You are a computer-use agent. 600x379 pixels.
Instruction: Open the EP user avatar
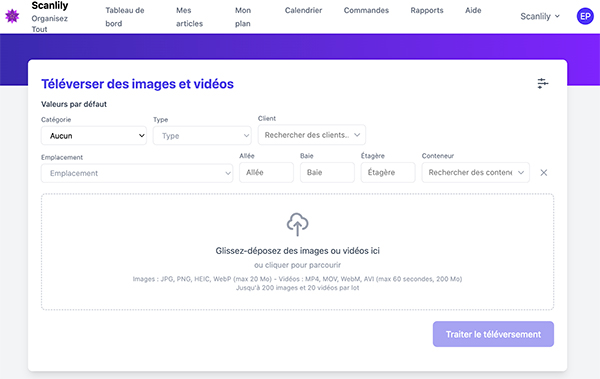click(x=585, y=16)
